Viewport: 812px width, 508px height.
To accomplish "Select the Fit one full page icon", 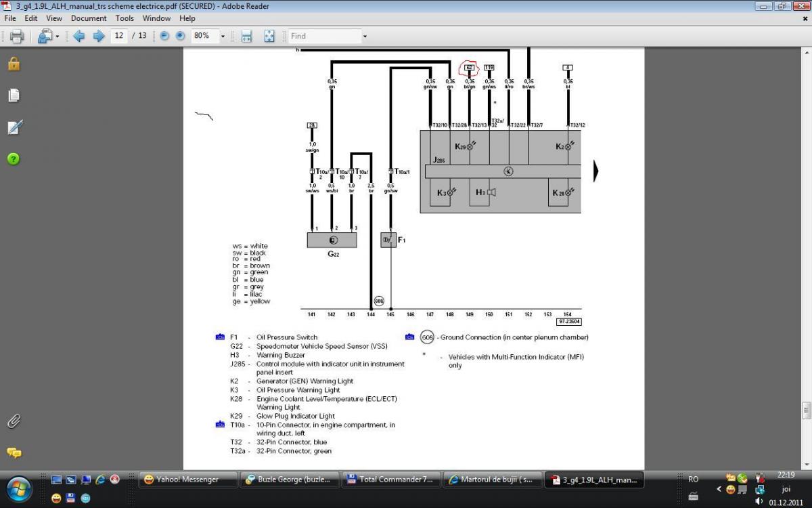I will point(269,37).
